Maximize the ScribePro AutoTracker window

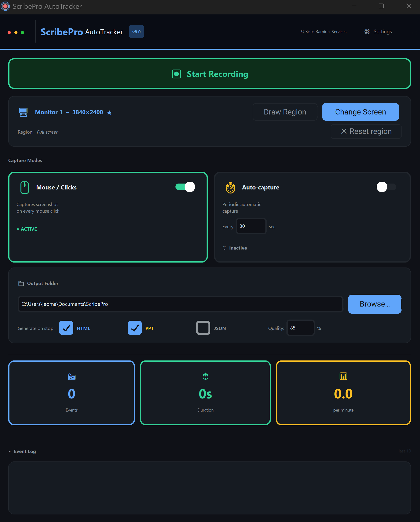(381, 6)
